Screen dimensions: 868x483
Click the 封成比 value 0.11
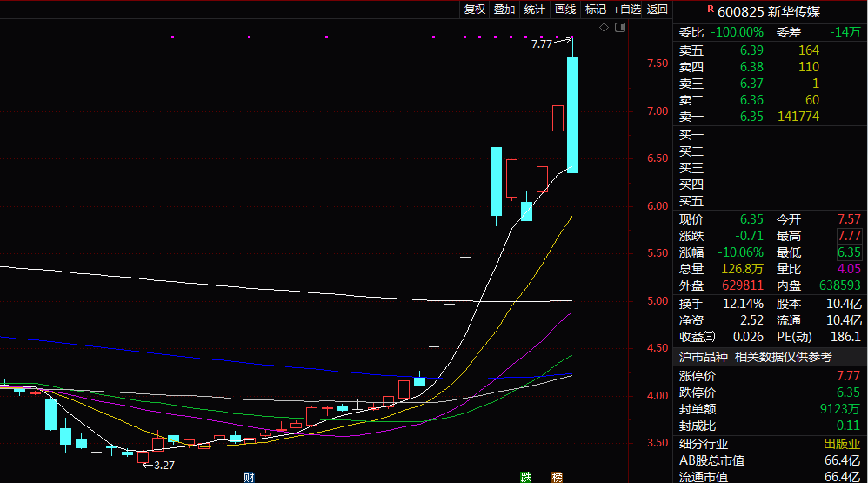849,426
